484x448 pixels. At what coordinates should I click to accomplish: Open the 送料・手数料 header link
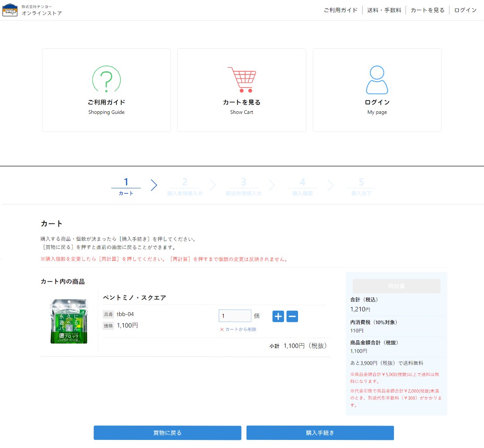pos(384,10)
